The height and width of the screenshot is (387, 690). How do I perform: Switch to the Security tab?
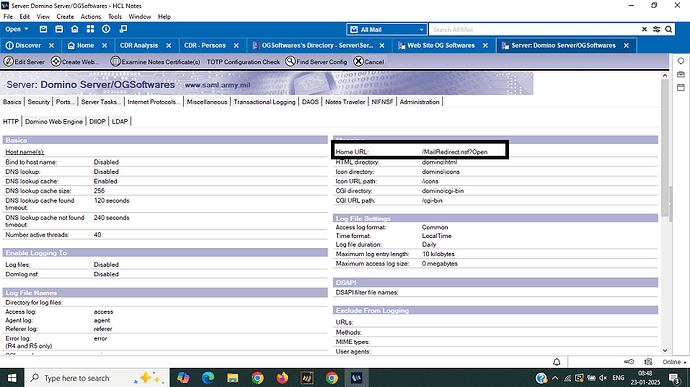38,102
